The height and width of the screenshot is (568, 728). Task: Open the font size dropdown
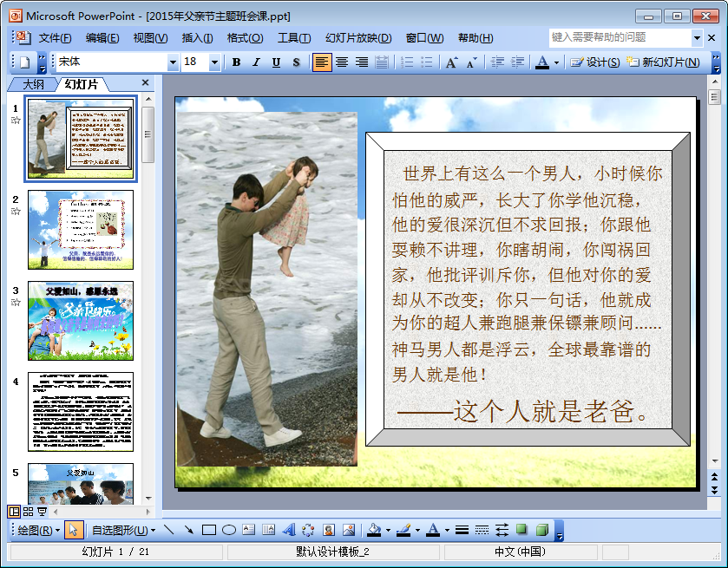click(214, 62)
